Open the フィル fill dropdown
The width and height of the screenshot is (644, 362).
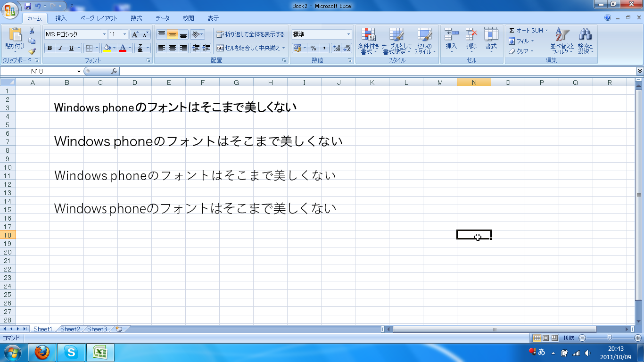[521, 41]
